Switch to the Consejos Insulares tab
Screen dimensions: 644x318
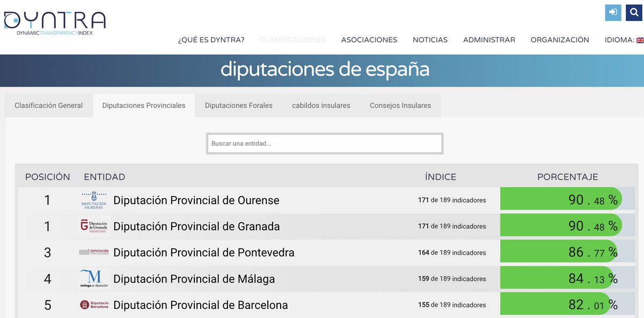tap(399, 105)
